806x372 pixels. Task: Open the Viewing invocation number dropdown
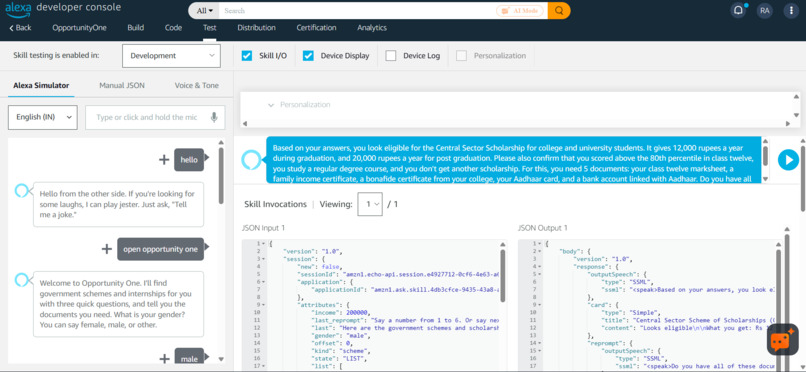370,204
